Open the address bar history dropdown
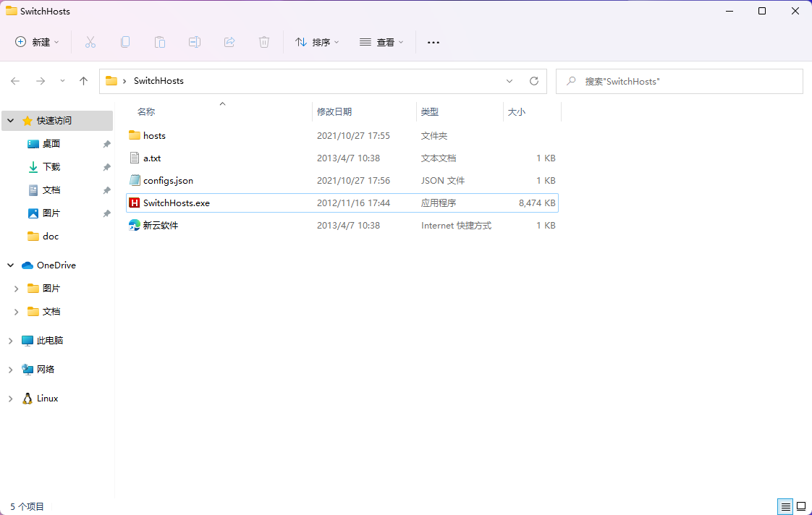The image size is (812, 515). (509, 81)
